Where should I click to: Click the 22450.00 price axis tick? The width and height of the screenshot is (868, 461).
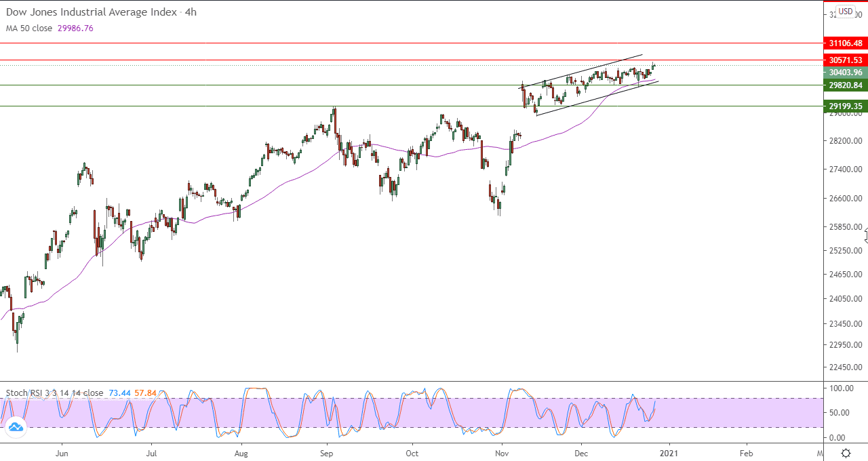845,367
